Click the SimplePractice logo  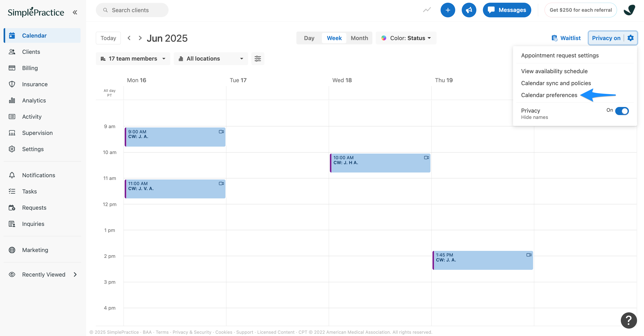point(36,12)
